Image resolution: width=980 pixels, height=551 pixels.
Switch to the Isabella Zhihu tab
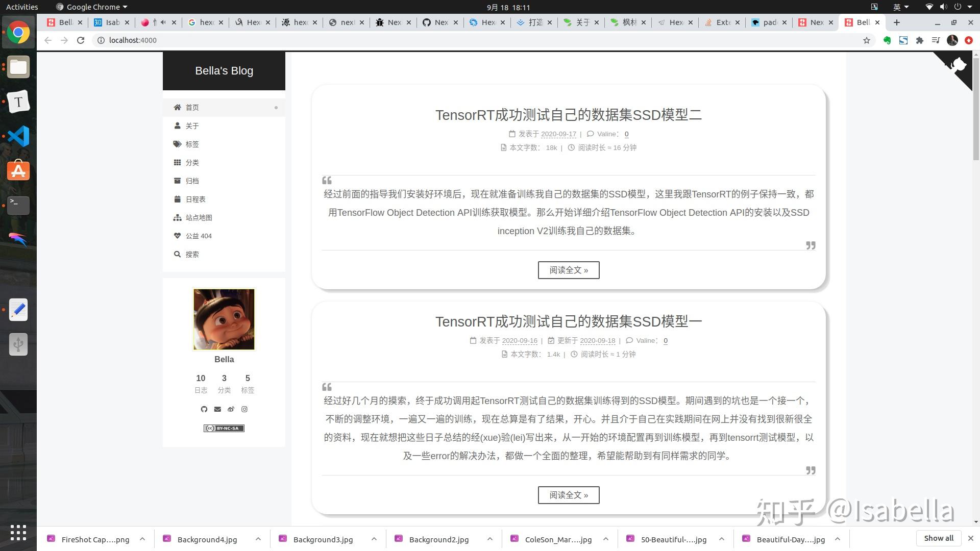(111, 22)
